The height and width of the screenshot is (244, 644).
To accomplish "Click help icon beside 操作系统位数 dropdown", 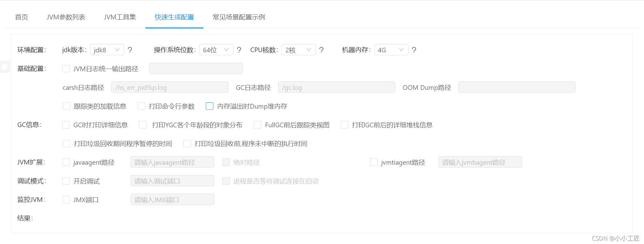I will tap(239, 50).
